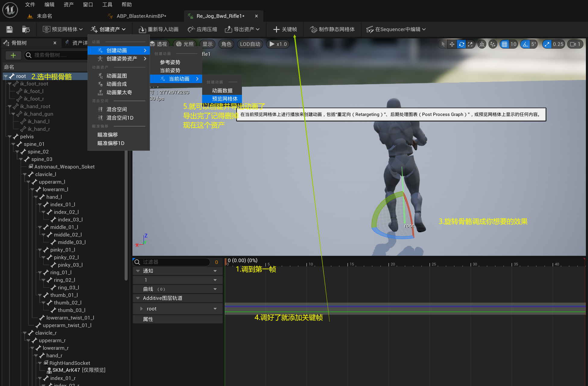Screen dimensions: 588x386
Task: Open the Asset menu
Action: pos(68,5)
